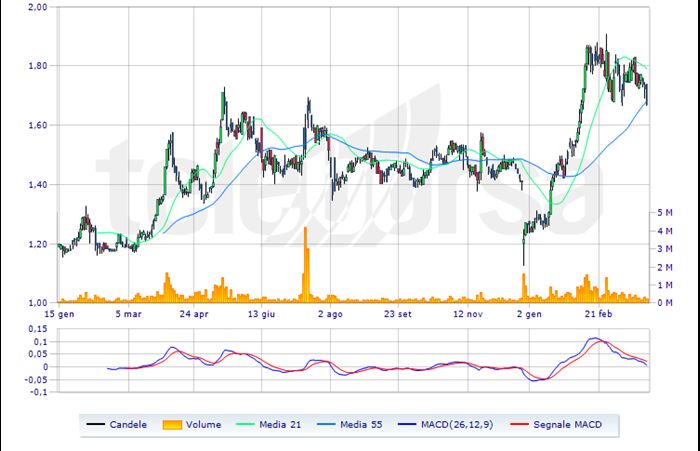Click the '24 apr' date axis label

tap(194, 312)
